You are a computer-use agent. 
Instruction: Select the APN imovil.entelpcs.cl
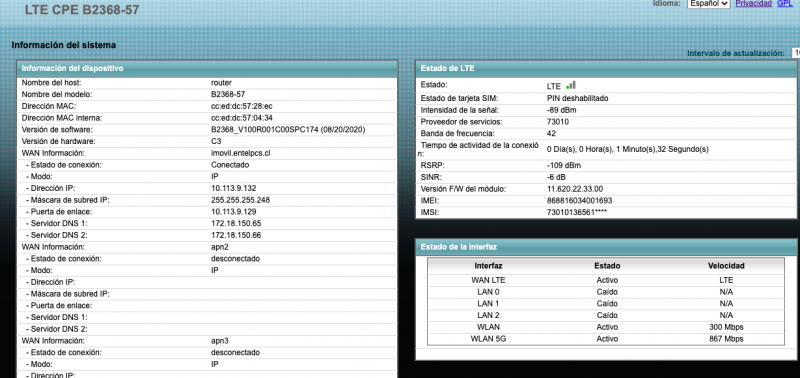[240, 153]
